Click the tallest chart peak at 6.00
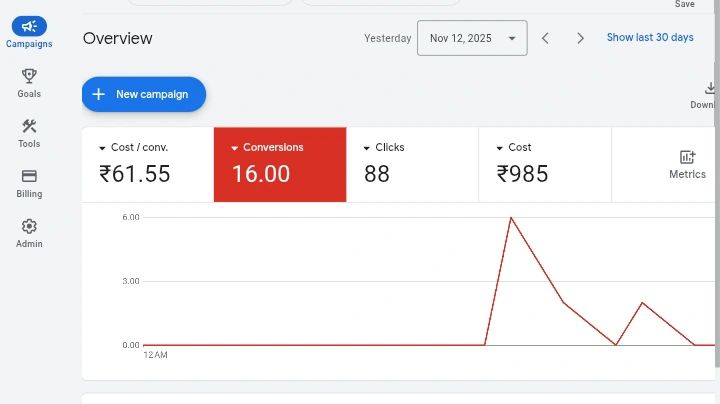 click(511, 217)
